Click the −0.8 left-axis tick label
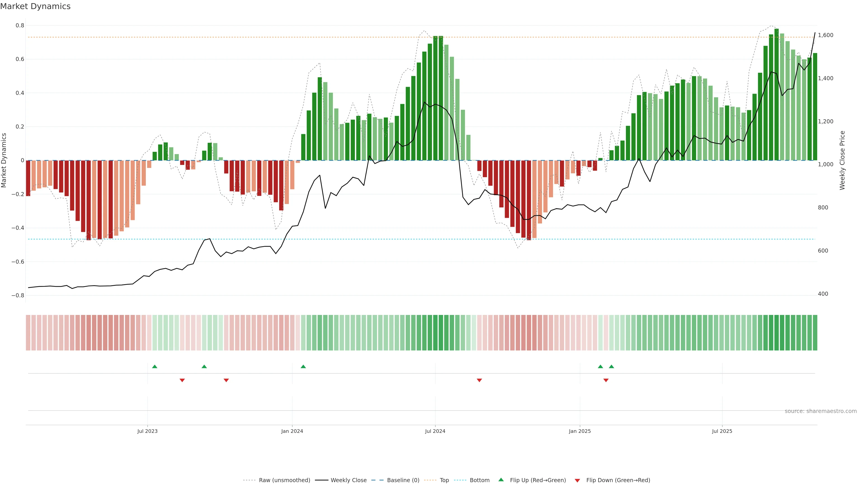Screen dimensions: 868x488 [x=18, y=295]
